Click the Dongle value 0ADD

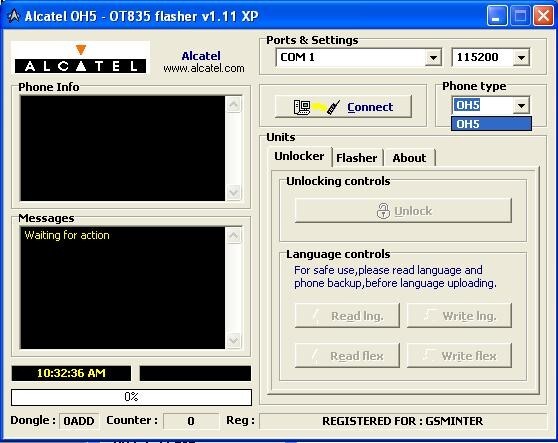[79, 421]
